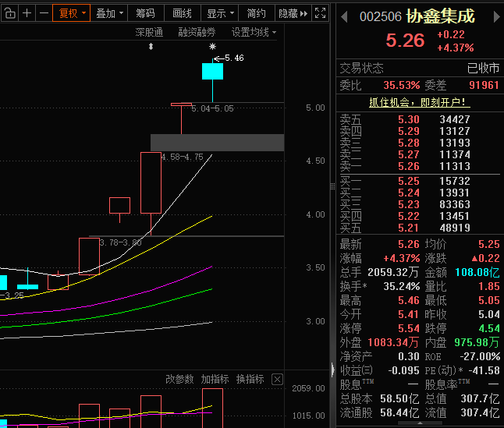Close the volume indicator panel
This screenshot has width=504, height=428.
277,379
